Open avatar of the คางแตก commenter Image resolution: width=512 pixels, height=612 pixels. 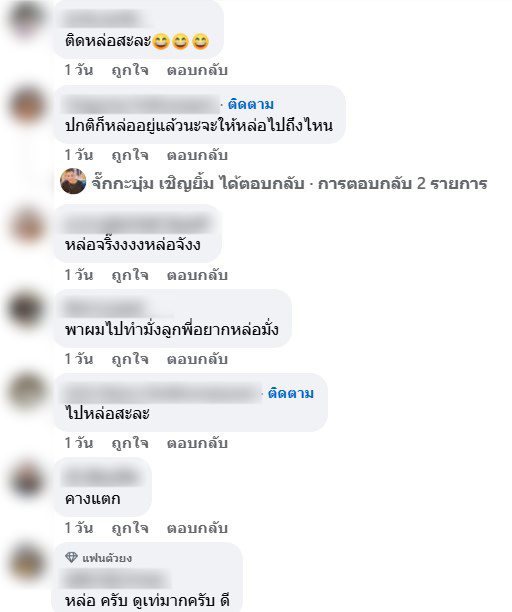click(27, 478)
